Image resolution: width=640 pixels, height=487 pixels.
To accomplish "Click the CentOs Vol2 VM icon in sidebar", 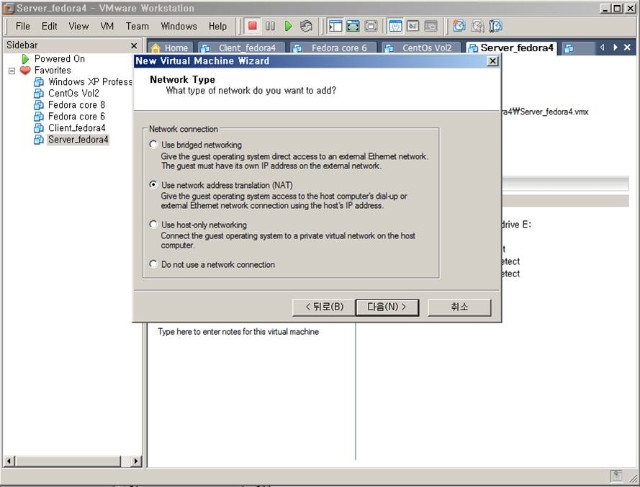I will [39, 93].
